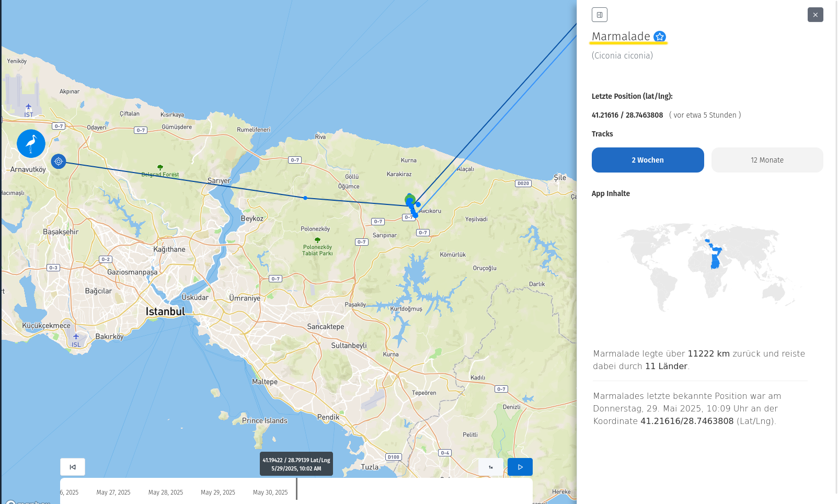
Task: Click the Polonezköy Tabiat Parkı tree icon
Action: 317,240
